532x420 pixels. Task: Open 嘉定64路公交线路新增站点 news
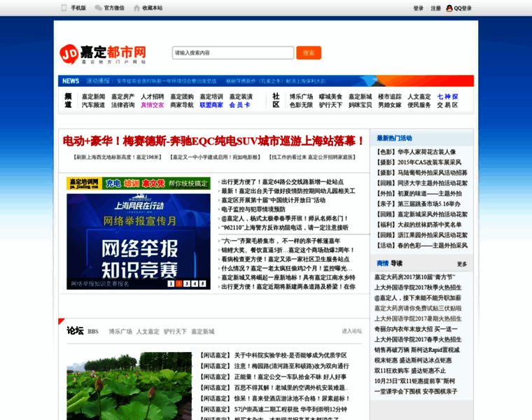coord(282,182)
